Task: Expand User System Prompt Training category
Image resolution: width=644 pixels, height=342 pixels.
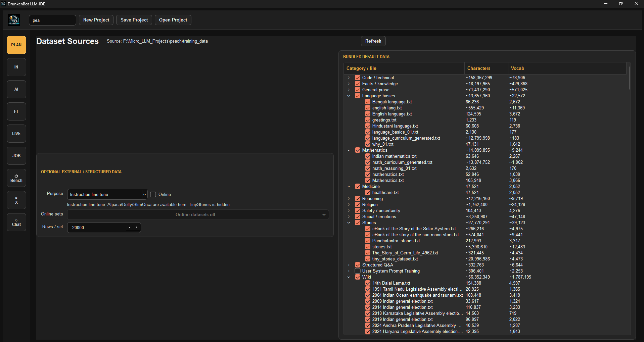Action: coord(349,271)
